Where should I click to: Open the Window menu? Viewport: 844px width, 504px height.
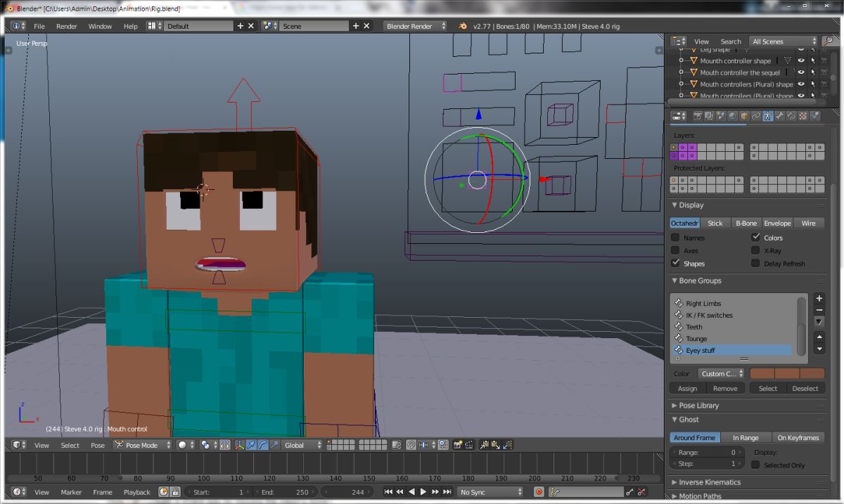pos(100,26)
